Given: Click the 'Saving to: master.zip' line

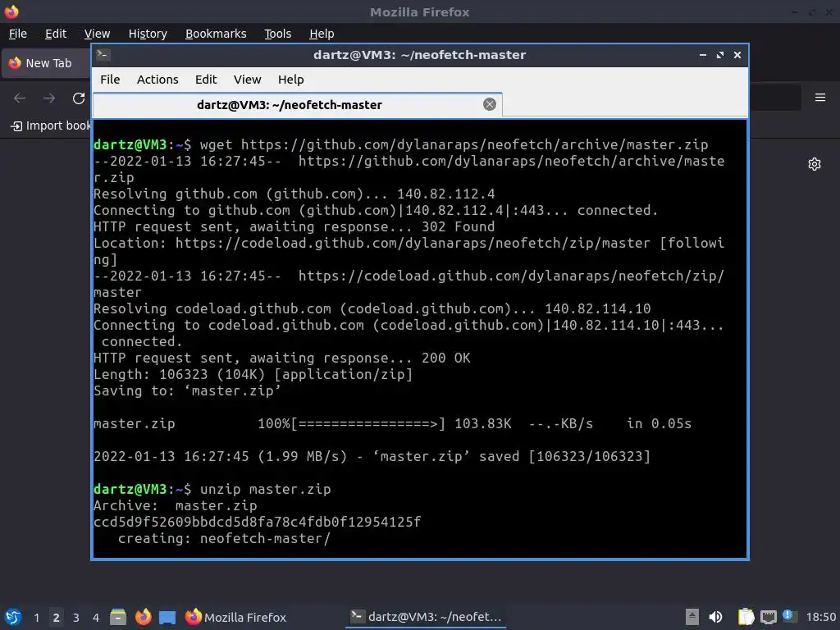Looking at the screenshot, I should [x=187, y=390].
